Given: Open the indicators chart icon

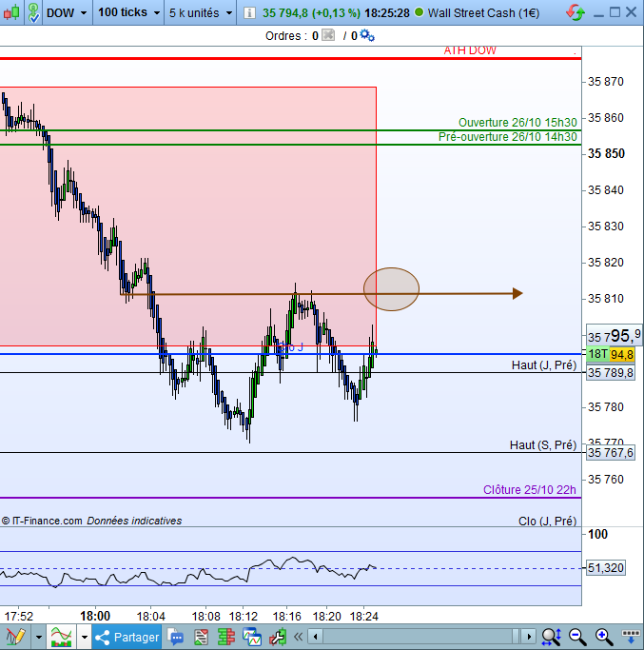Looking at the screenshot, I should tap(61, 637).
